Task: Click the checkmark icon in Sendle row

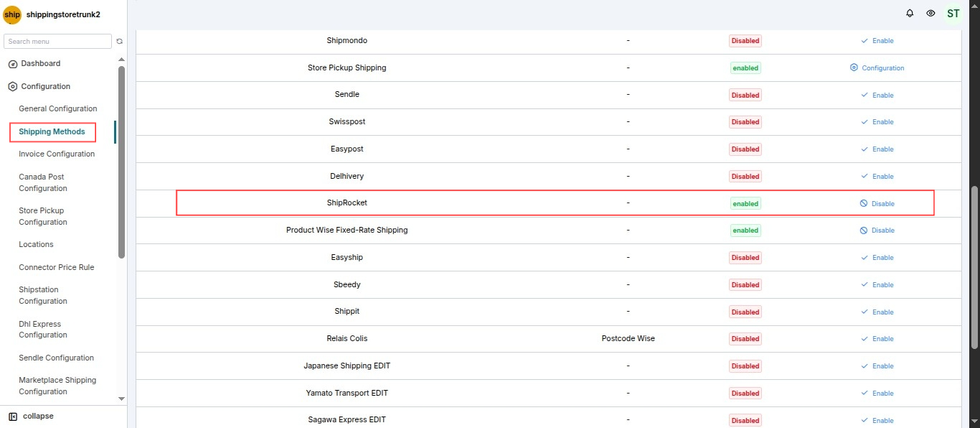Action: (x=864, y=95)
